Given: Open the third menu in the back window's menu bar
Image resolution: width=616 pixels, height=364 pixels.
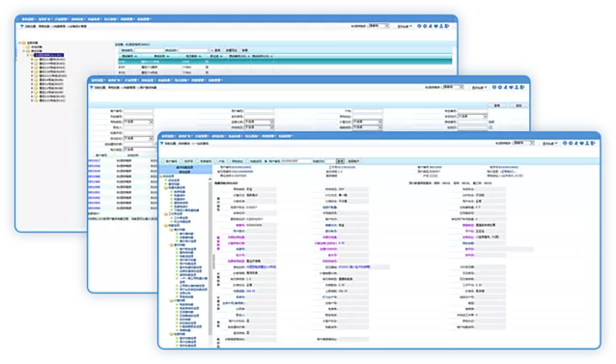Looking at the screenshot, I should click(62, 19).
